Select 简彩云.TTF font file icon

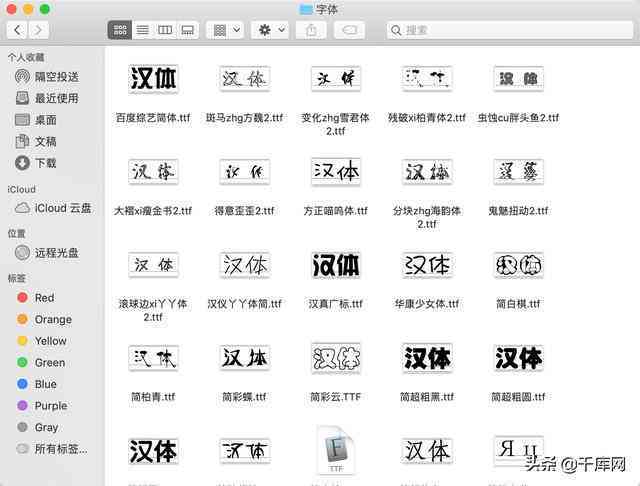coord(336,358)
